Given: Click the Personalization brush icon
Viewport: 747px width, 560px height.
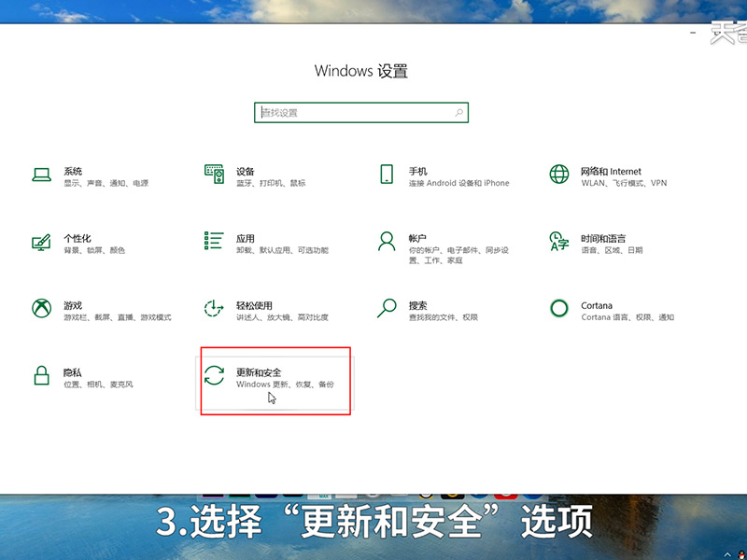Looking at the screenshot, I should 41,242.
